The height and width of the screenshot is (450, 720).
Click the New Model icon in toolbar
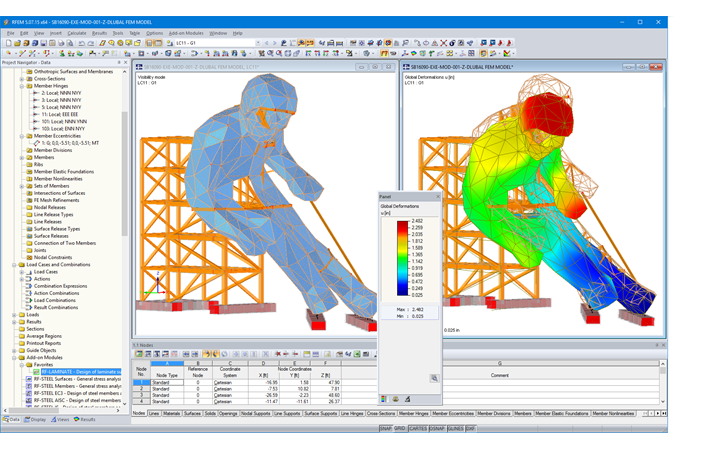click(9, 43)
